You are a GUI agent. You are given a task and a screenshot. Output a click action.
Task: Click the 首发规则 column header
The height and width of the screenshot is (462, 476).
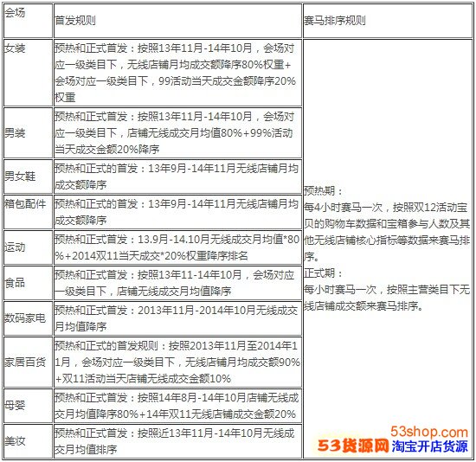click(x=75, y=21)
